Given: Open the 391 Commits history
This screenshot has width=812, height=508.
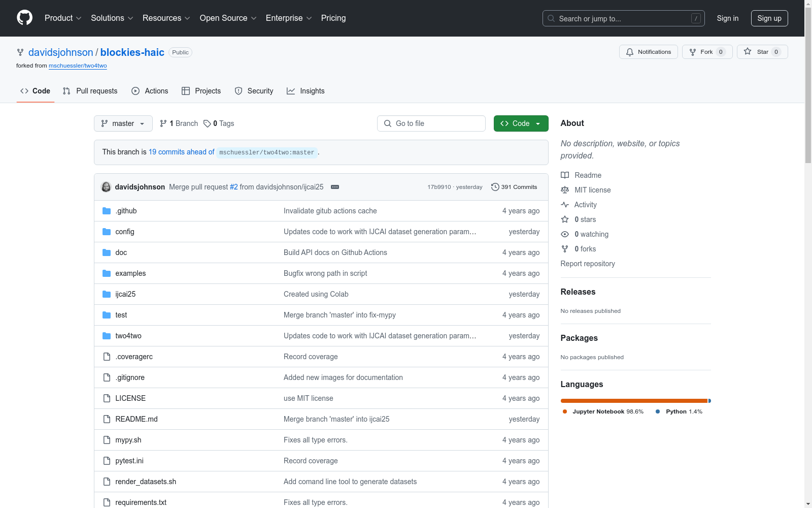Looking at the screenshot, I should [x=514, y=187].
